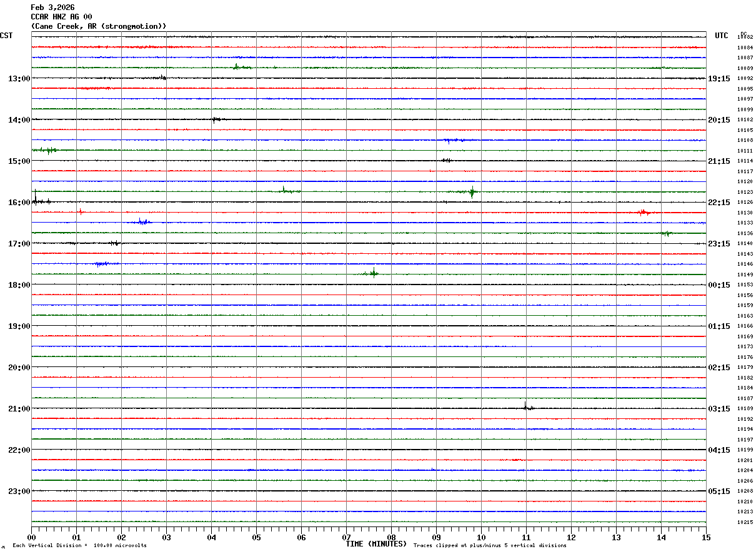Click the green trace burst near minute 7.6

pos(373,273)
